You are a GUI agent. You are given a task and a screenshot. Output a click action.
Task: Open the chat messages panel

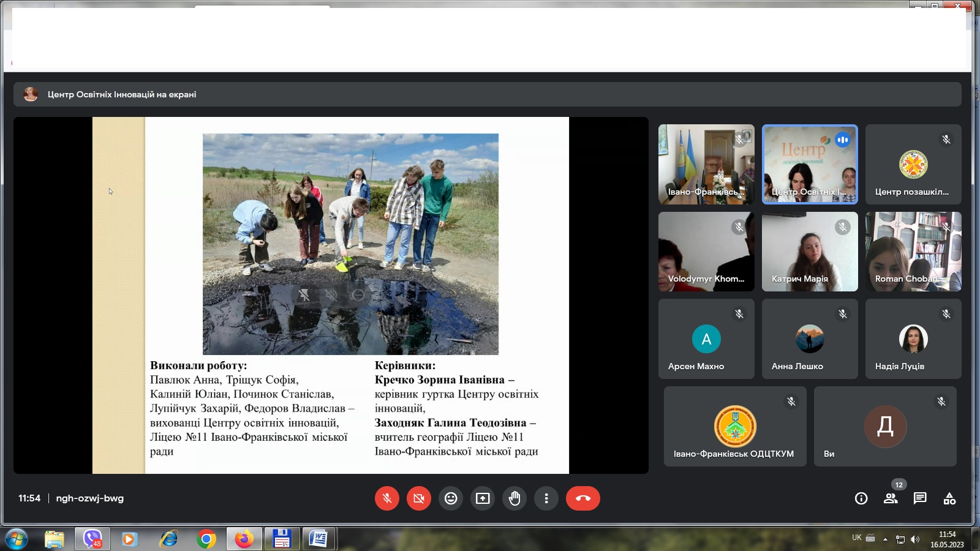(x=920, y=498)
